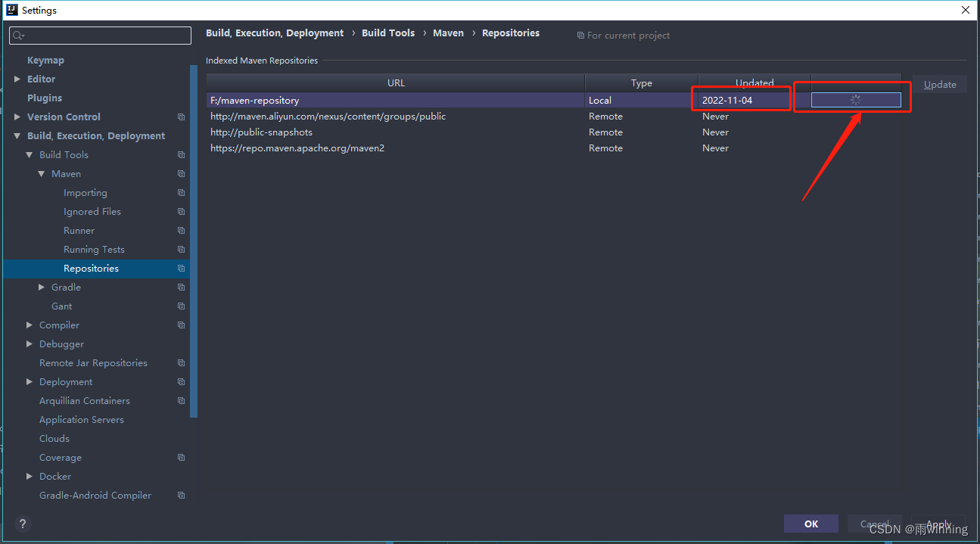Collapse the Maven node

[42, 174]
